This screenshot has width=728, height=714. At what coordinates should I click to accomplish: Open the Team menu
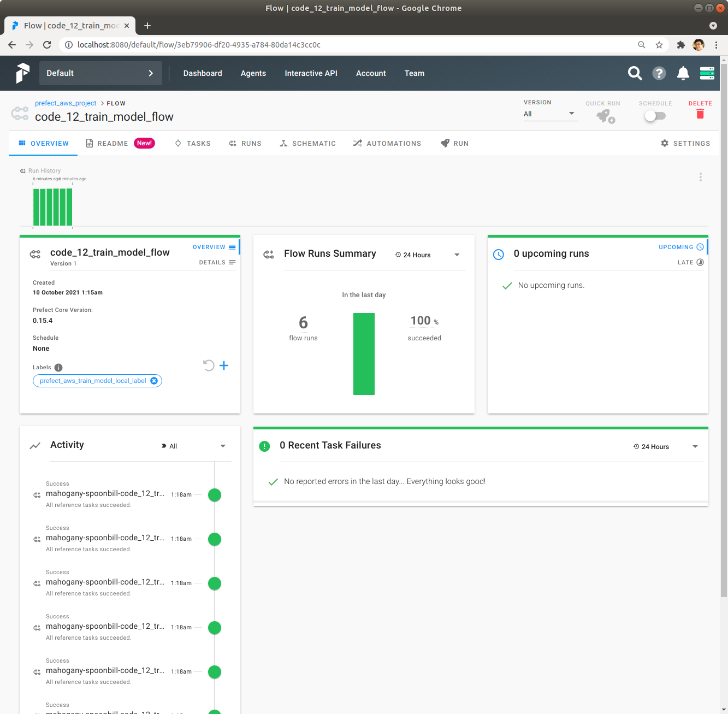pos(415,73)
